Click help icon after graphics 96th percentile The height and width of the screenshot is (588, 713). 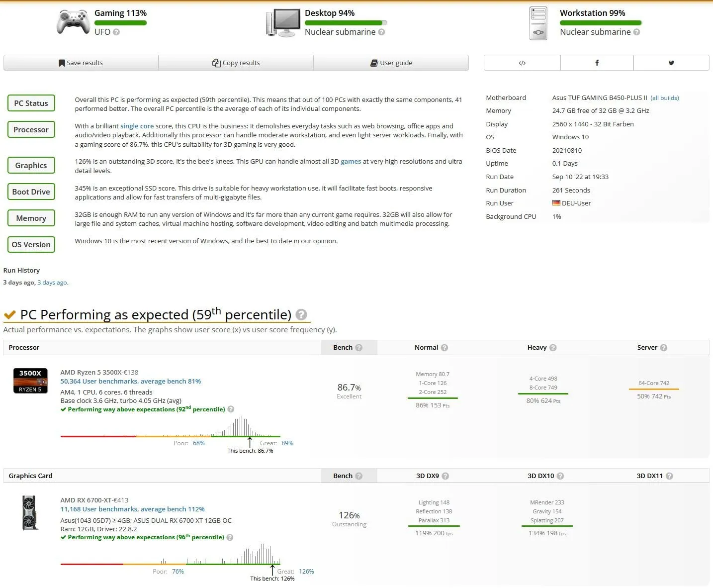230,537
